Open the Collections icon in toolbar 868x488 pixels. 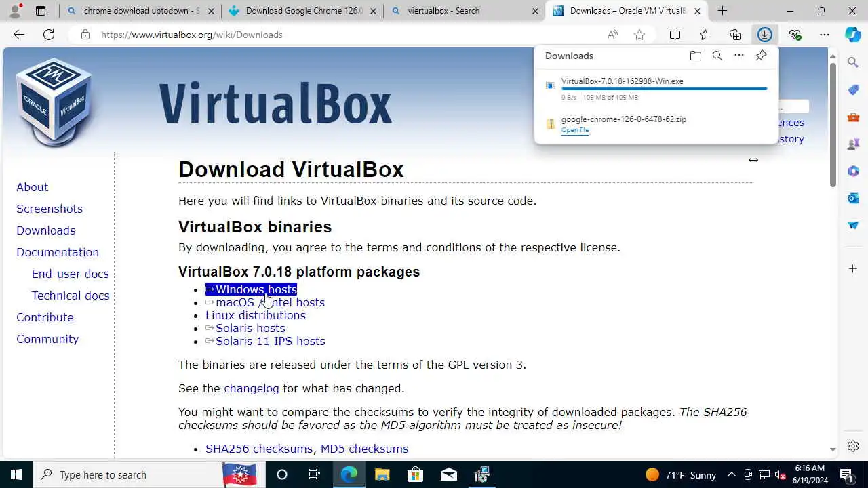(x=735, y=35)
